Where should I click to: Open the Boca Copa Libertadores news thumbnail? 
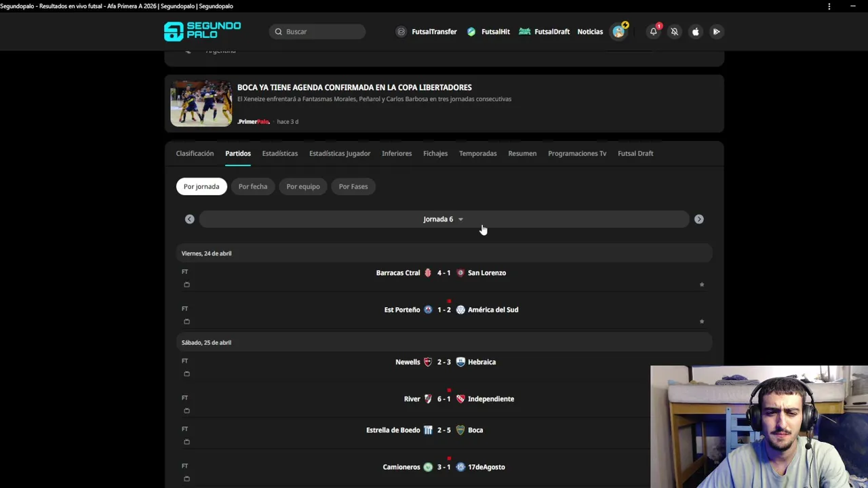(x=201, y=104)
